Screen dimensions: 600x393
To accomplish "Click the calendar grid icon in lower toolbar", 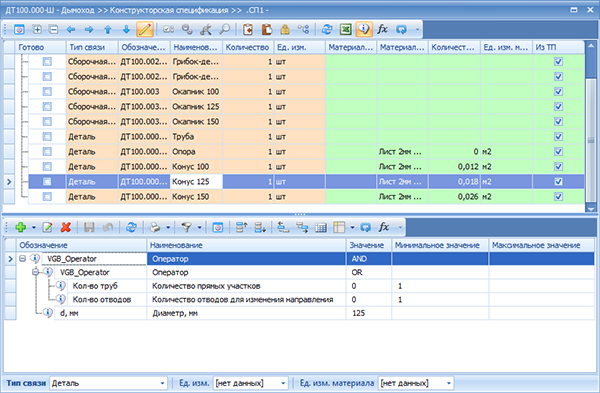I will (321, 228).
